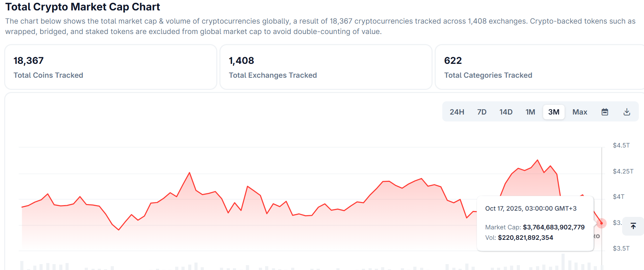Show the Max time range

tap(580, 112)
